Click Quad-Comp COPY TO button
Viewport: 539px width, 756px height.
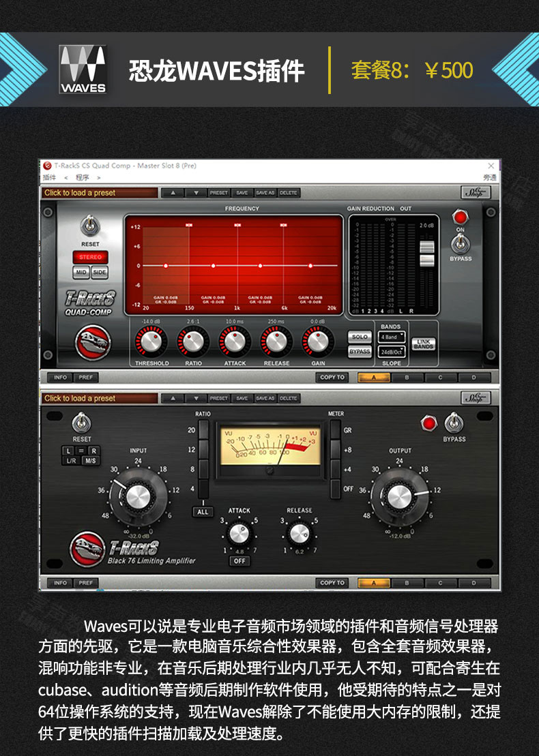pyautogui.click(x=332, y=378)
